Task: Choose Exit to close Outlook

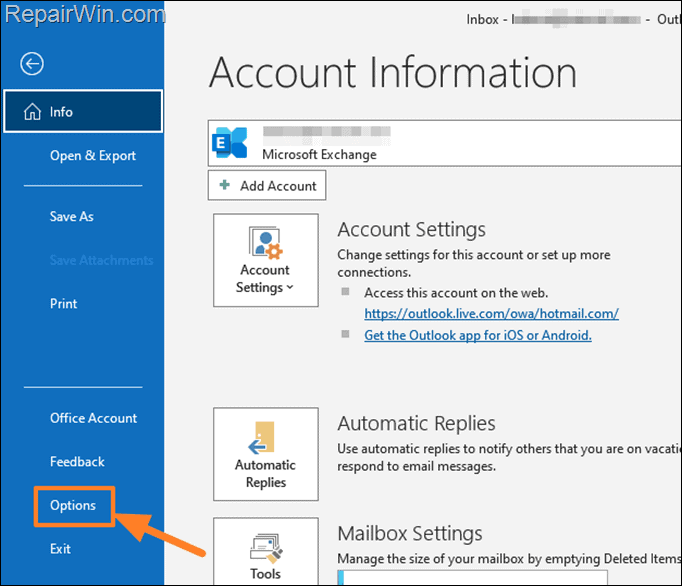Action: coord(60,549)
